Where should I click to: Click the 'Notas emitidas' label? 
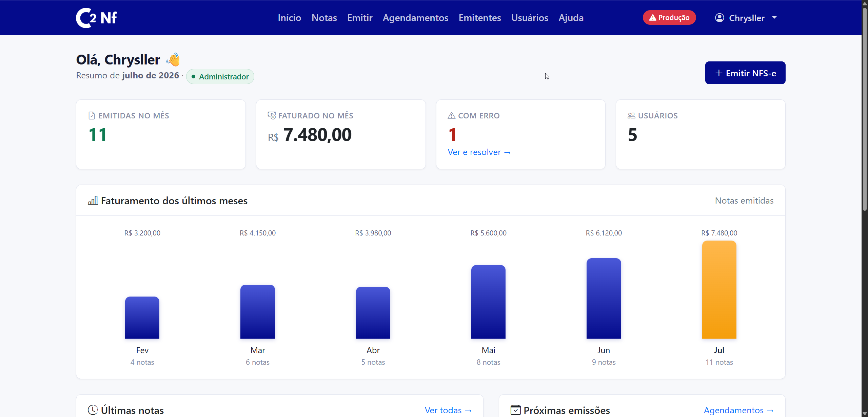pyautogui.click(x=744, y=201)
